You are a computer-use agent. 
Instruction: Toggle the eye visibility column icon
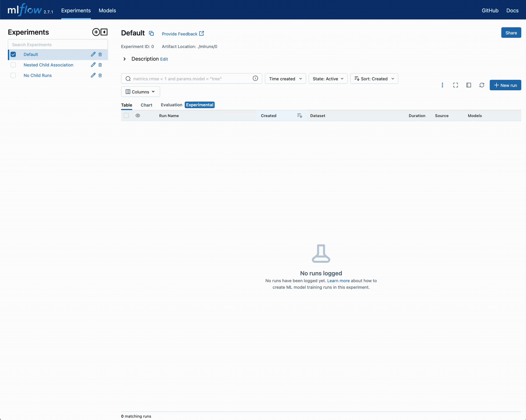[138, 116]
